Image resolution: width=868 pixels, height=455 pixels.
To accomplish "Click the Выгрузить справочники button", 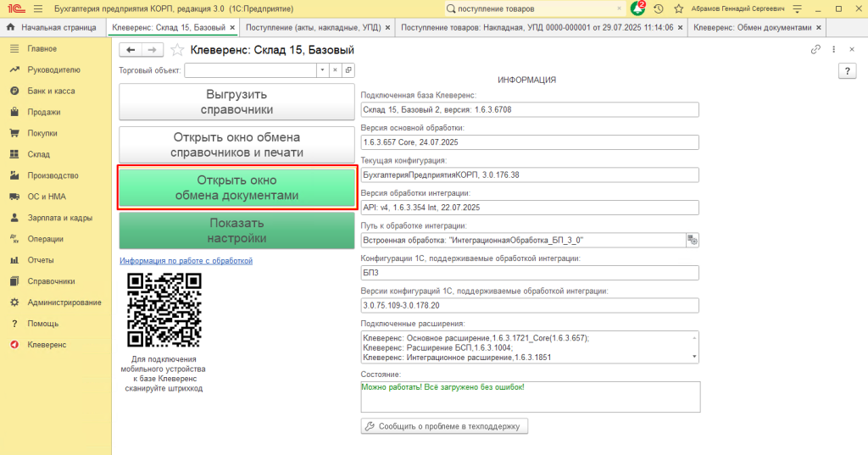I will (236, 102).
